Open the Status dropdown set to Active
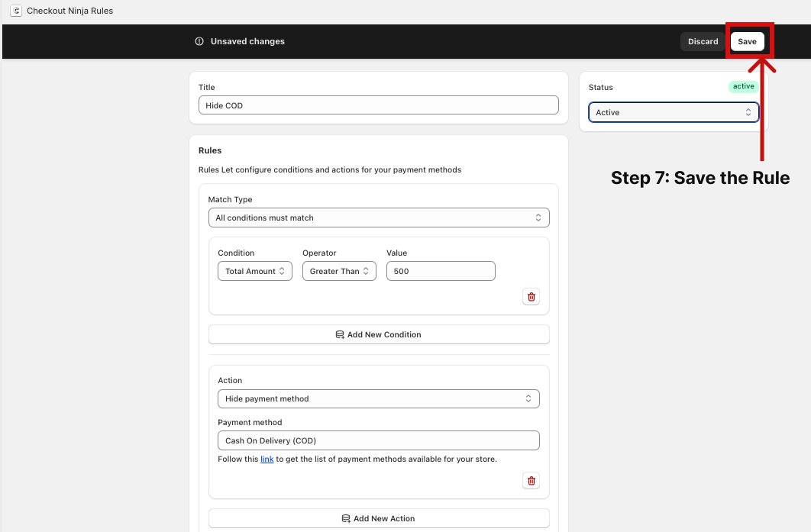Viewport: 811px width, 532px height. pos(674,112)
